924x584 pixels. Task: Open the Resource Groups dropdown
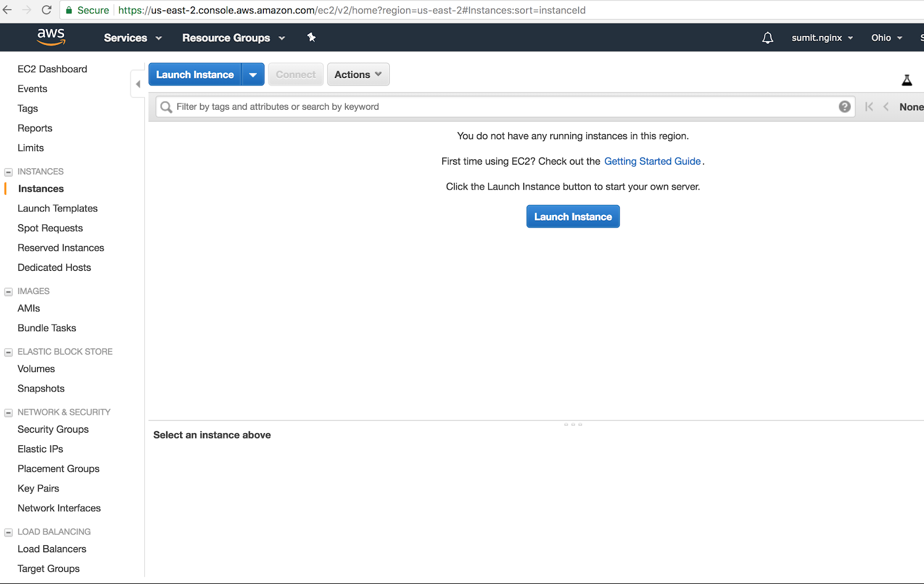click(234, 38)
